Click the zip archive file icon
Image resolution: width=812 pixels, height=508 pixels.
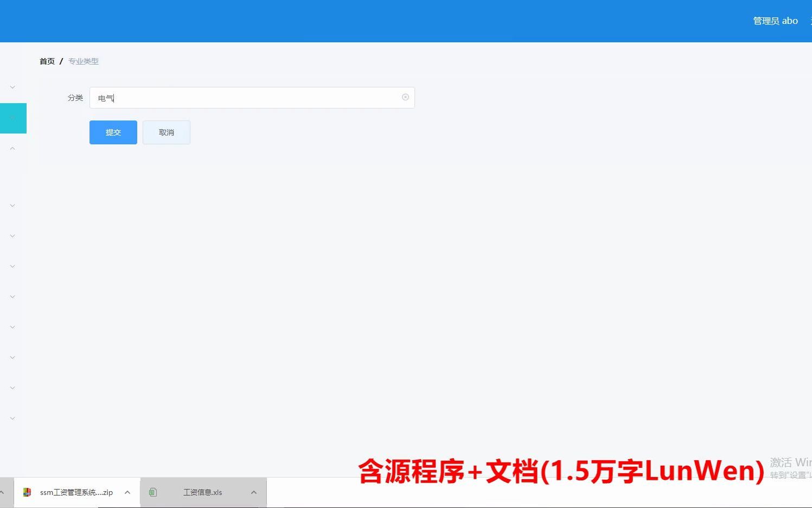[27, 492]
